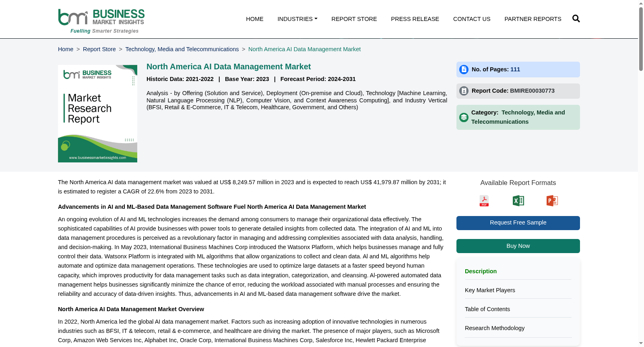
Task: Open the Press Release nav item
Action: coord(415,19)
